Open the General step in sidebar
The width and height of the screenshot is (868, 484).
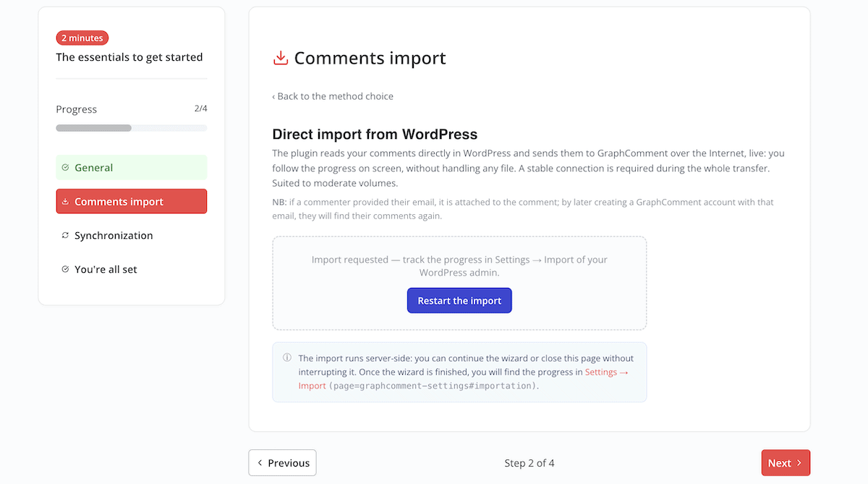[132, 167]
